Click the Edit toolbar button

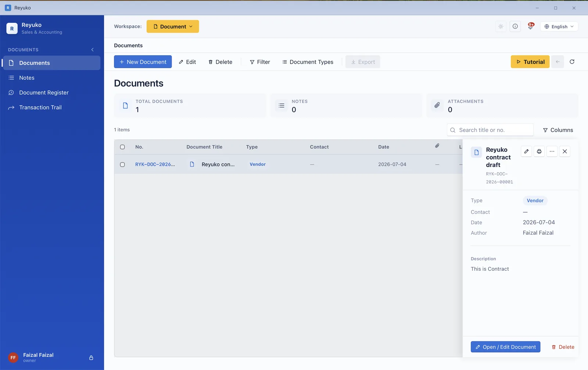click(x=187, y=62)
